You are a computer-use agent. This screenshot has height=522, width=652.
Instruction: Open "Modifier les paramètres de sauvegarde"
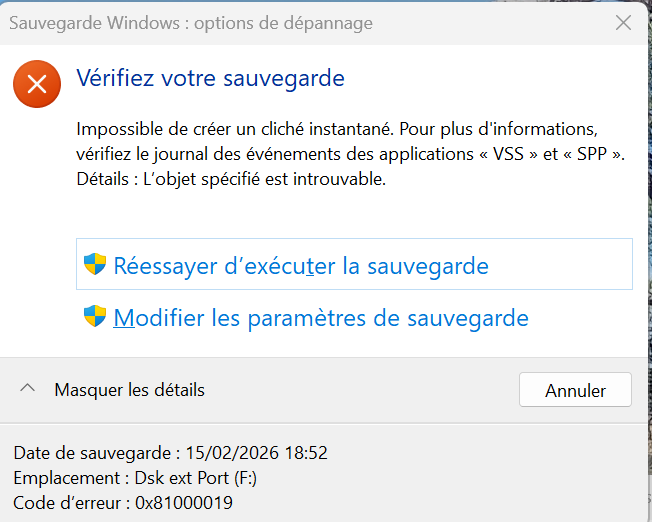pyautogui.click(x=321, y=319)
